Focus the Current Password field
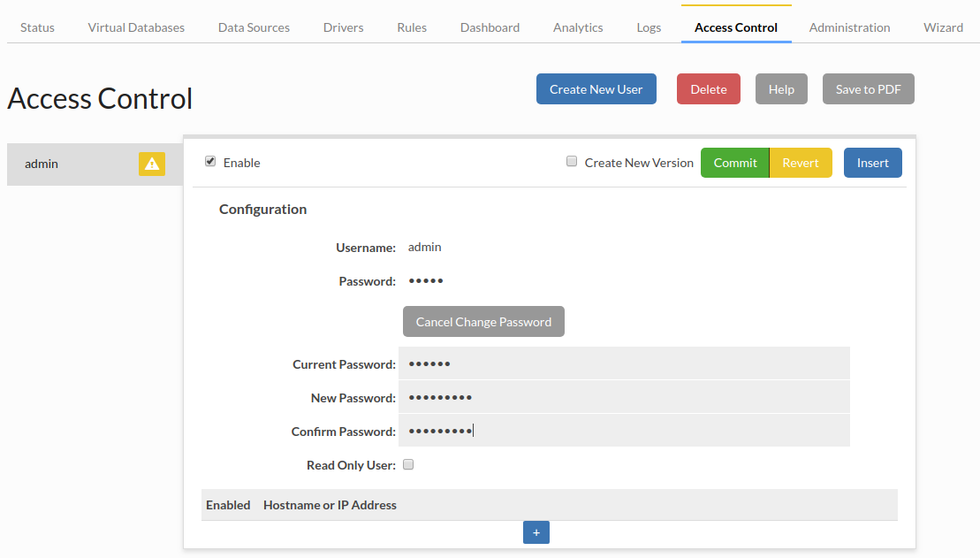This screenshot has height=558, width=980. pos(624,363)
